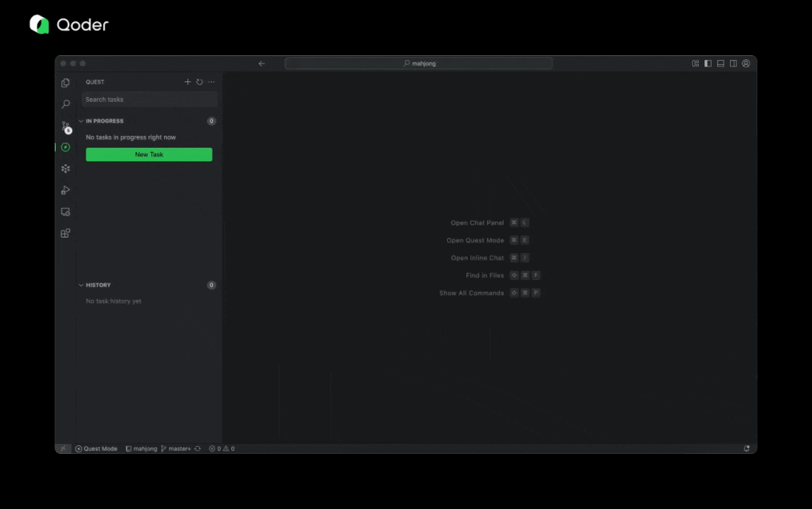Toggle the bottom panel visibility
812x509 pixels.
[x=720, y=63]
